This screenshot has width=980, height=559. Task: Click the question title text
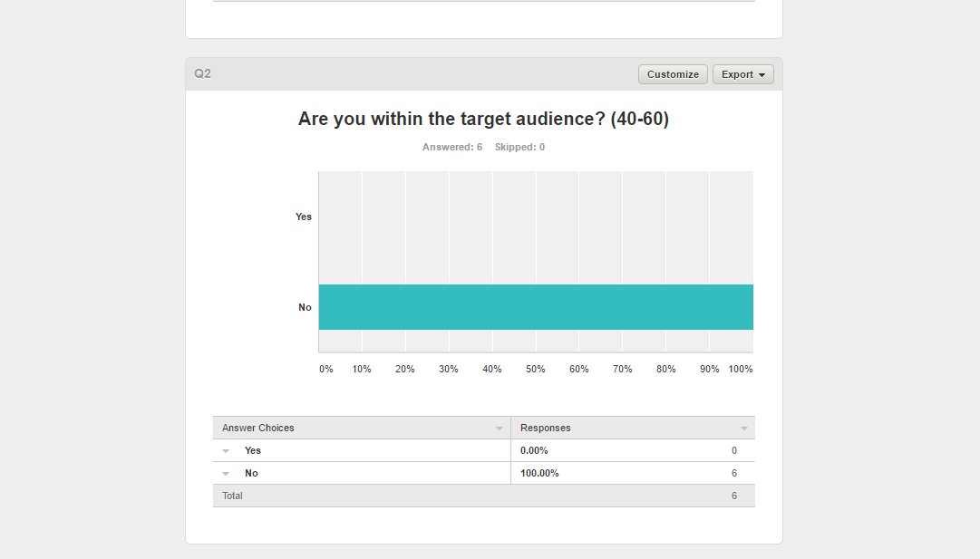point(483,119)
